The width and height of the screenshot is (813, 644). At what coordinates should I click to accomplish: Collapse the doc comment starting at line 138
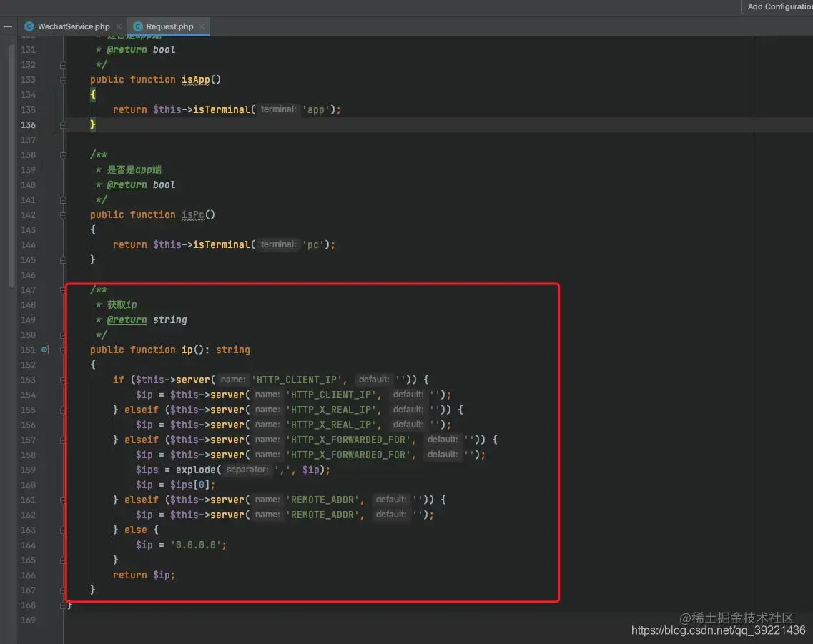[63, 155]
